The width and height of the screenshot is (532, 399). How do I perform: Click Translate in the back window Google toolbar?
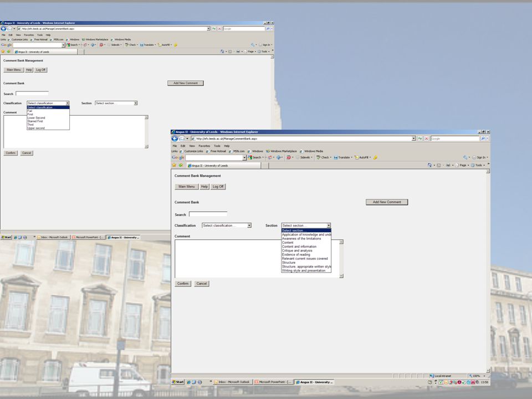click(x=147, y=45)
